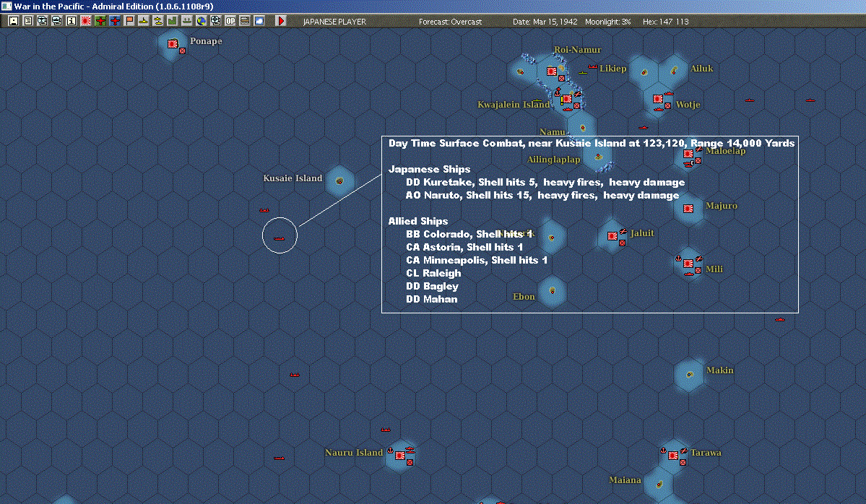Click the 'CA Minneapolis' report line

coord(477,260)
